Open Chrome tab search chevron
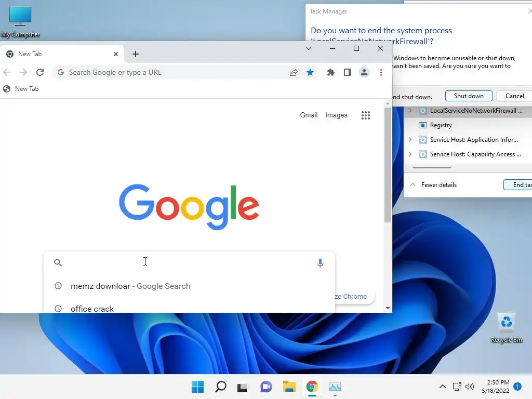This screenshot has width=532, height=399. pyautogui.click(x=309, y=48)
